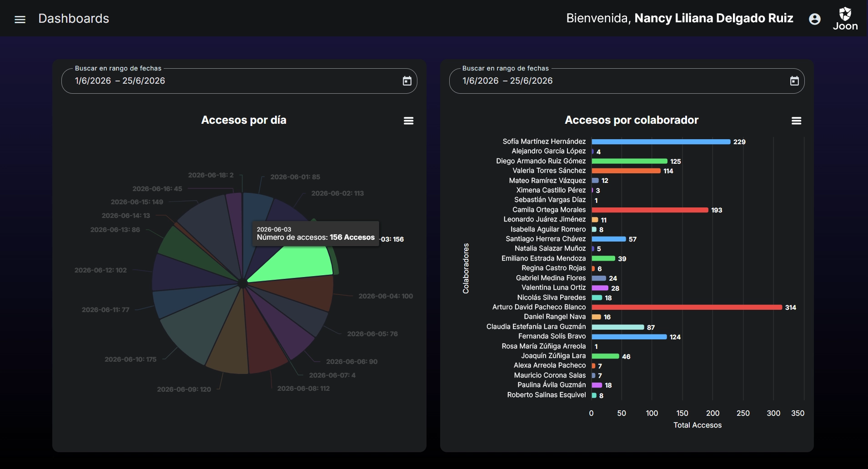Click the Accesos por día chart title
This screenshot has width=868, height=469.
pyautogui.click(x=244, y=120)
